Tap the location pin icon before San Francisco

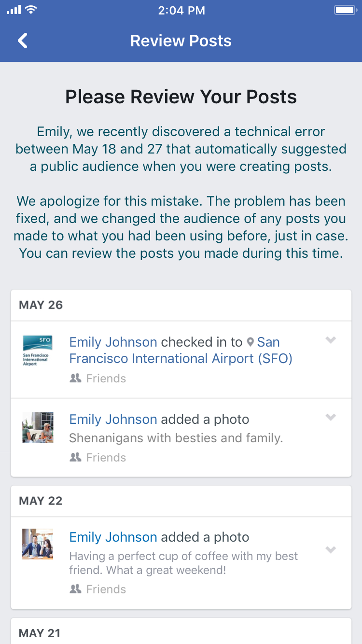(x=250, y=342)
